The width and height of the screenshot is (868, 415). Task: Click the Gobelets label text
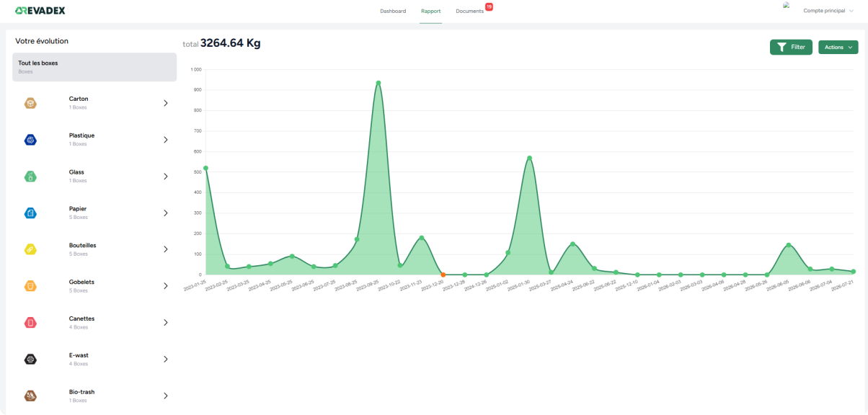pyautogui.click(x=82, y=282)
